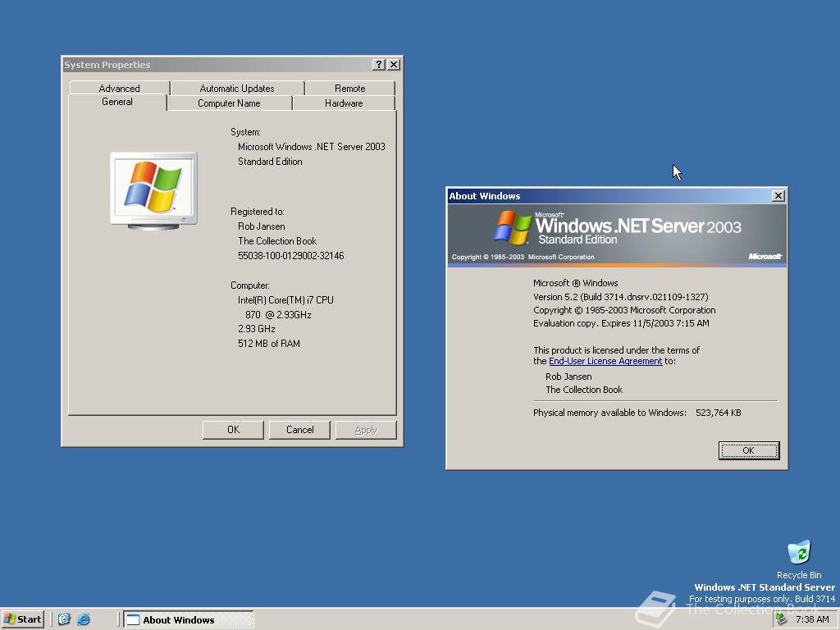
Task: Click the 'Evaluation copy. Expires 11/5/2003' line
Action: point(621,323)
